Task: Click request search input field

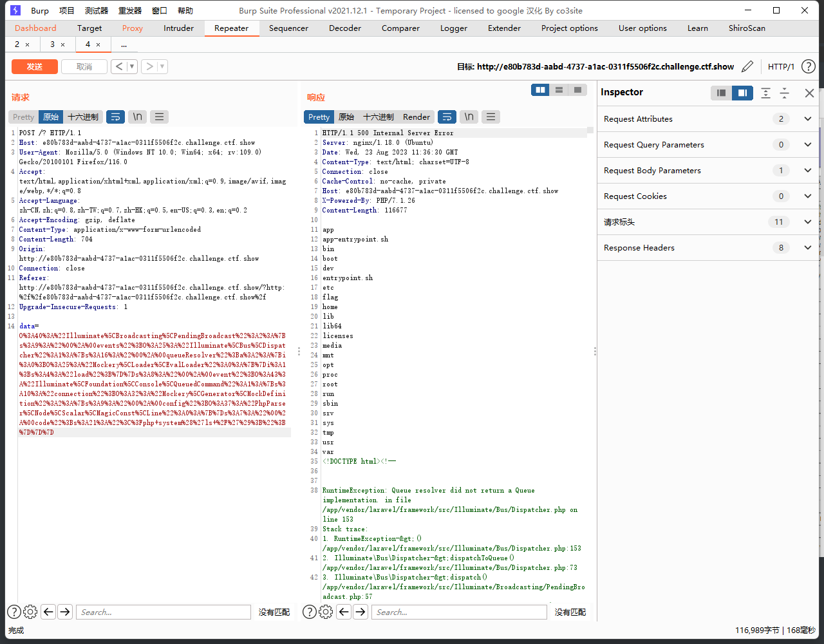Action: 164,612
